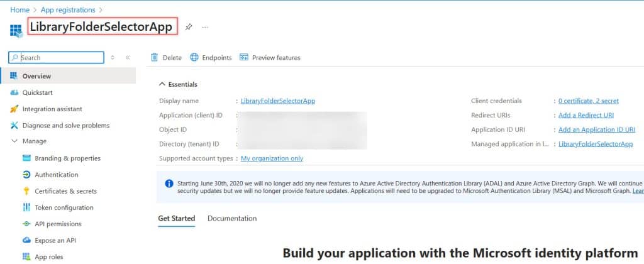Click the Quickstart cloud icon
This screenshot has height=264, width=644.
click(14, 93)
